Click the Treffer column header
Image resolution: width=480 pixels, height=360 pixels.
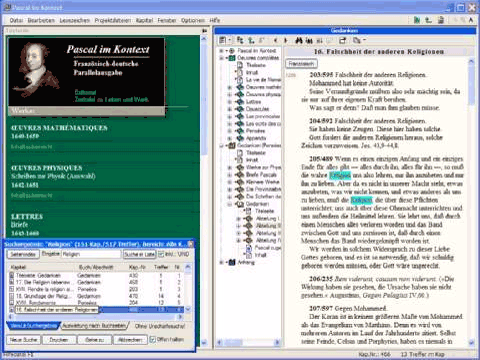click(x=161, y=267)
